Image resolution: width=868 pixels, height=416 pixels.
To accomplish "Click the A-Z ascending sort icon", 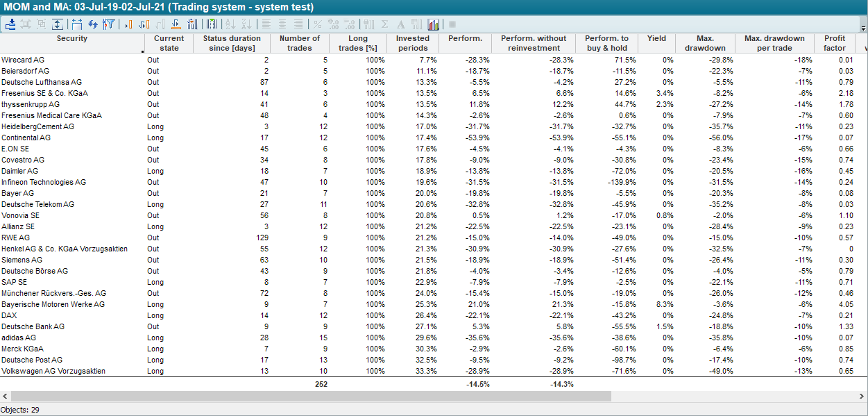I will (x=230, y=24).
